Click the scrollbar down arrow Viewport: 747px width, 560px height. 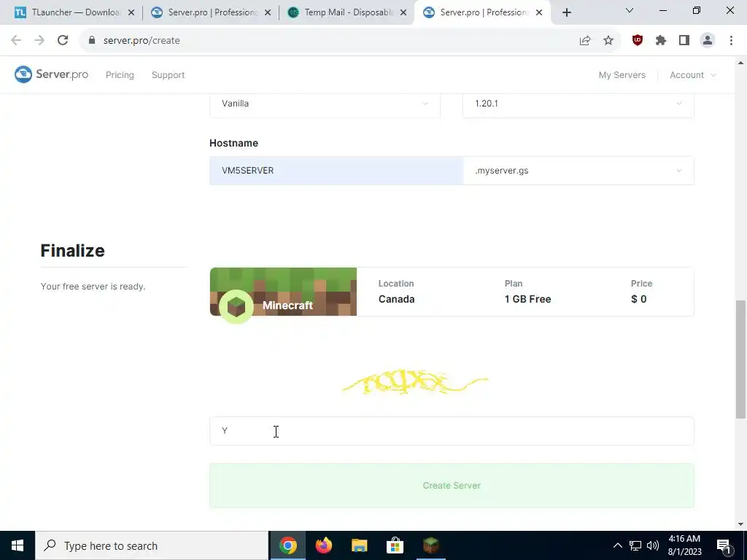(740, 524)
